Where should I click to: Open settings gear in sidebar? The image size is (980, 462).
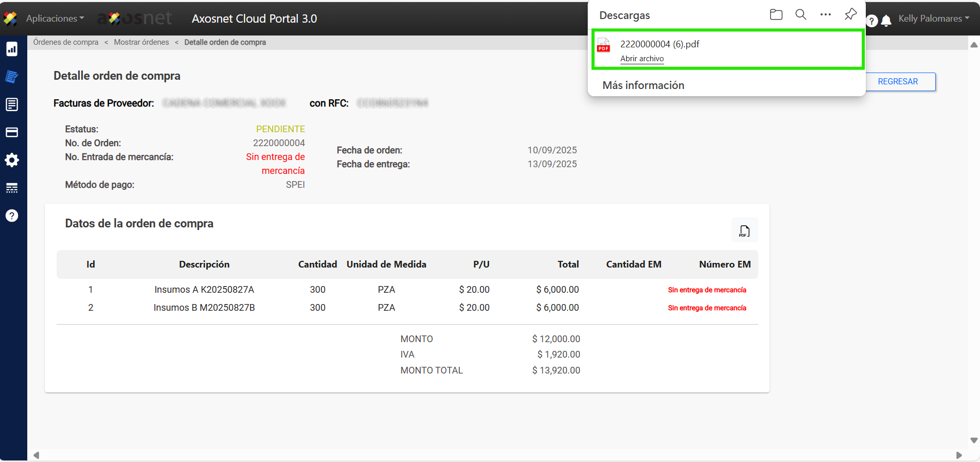click(x=12, y=160)
